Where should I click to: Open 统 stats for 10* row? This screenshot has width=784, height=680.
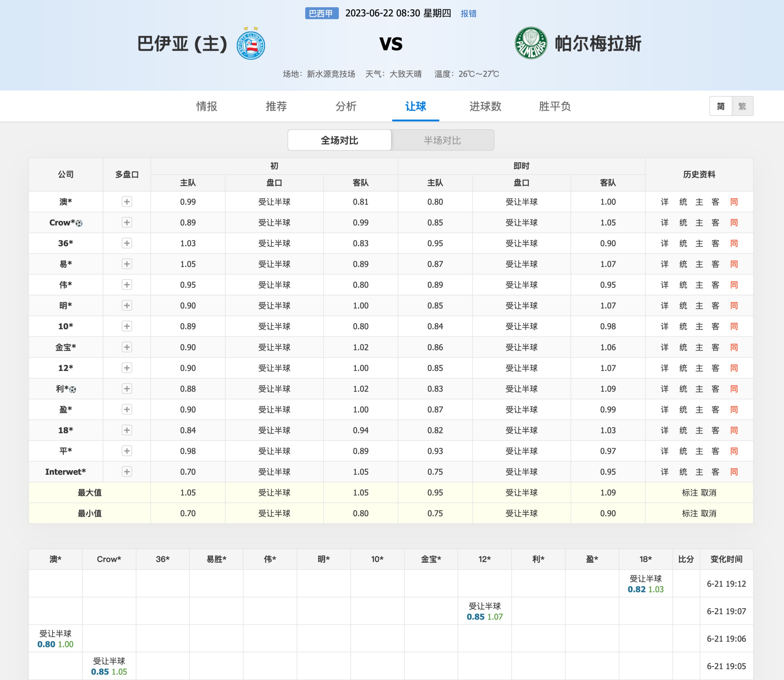(x=683, y=326)
